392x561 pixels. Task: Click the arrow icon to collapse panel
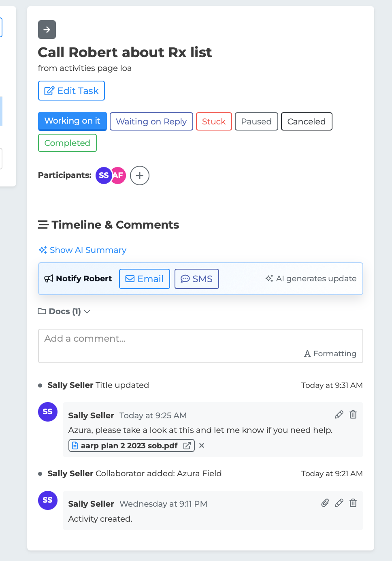47,30
